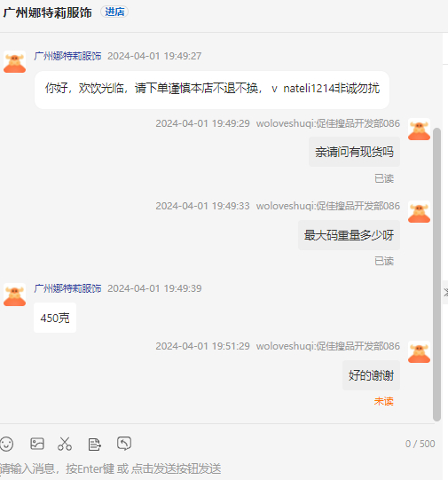448x480 pixels.
Task: Click own avatar beside 亲请问有现货吗
Action: pos(419,130)
